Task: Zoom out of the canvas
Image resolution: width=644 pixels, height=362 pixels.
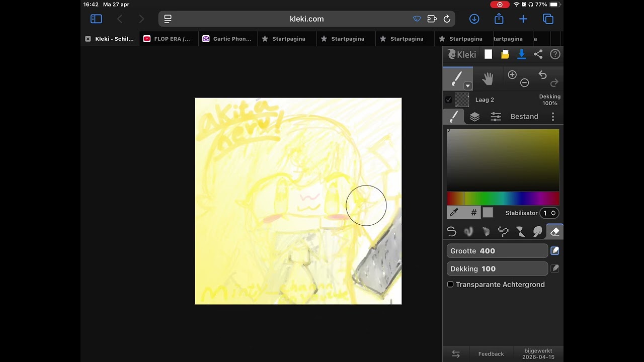Action: [x=524, y=82]
